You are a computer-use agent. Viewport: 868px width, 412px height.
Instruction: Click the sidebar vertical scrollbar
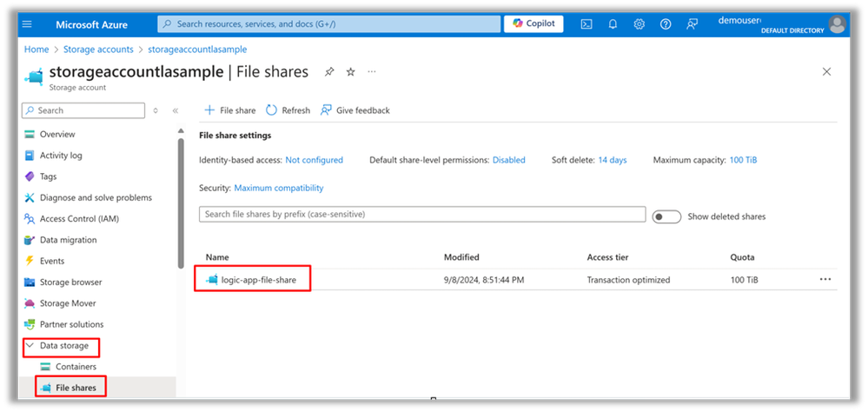click(x=181, y=203)
